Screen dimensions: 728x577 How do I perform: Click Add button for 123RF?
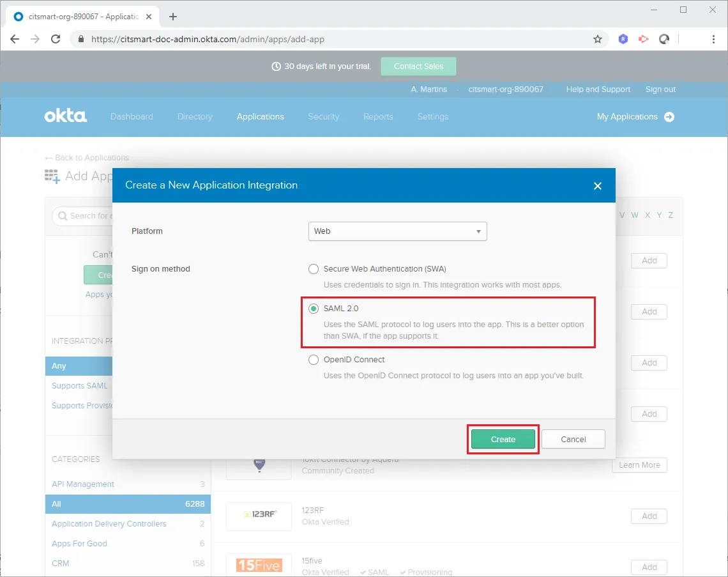click(649, 516)
